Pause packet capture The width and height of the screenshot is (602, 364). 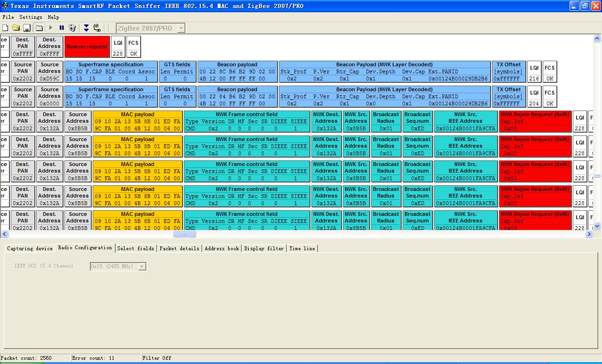click(x=62, y=28)
